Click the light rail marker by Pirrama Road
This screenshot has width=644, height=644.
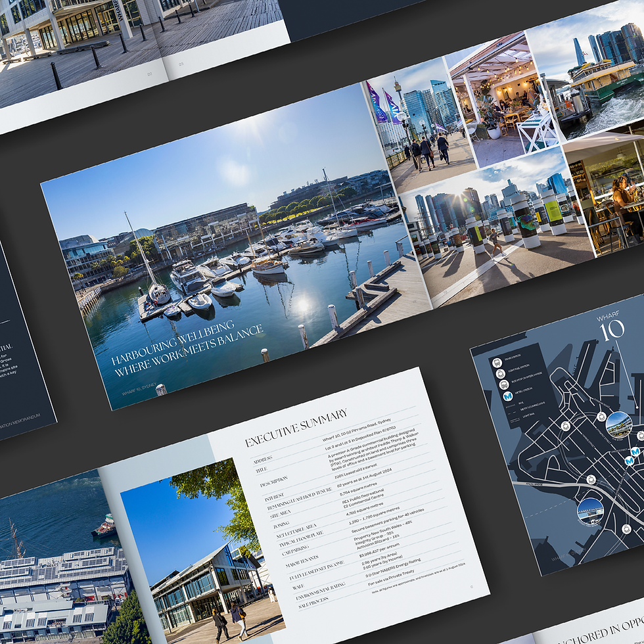pos(601,417)
